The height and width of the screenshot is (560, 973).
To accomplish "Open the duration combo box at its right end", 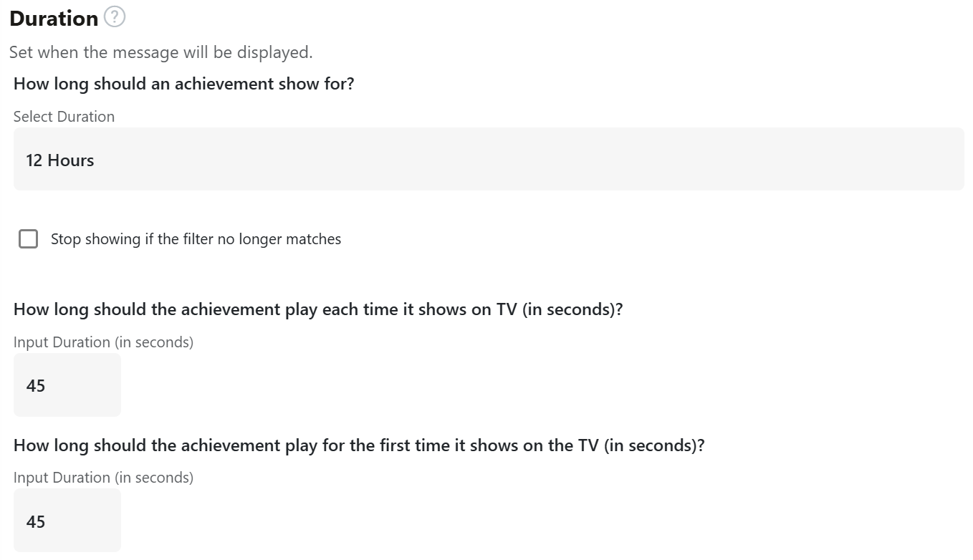I will (939, 159).
